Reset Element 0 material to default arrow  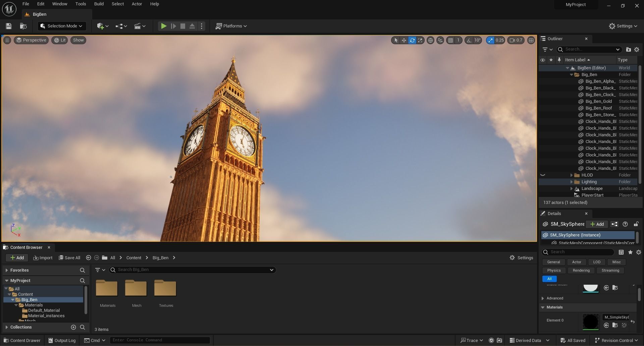pos(633,322)
